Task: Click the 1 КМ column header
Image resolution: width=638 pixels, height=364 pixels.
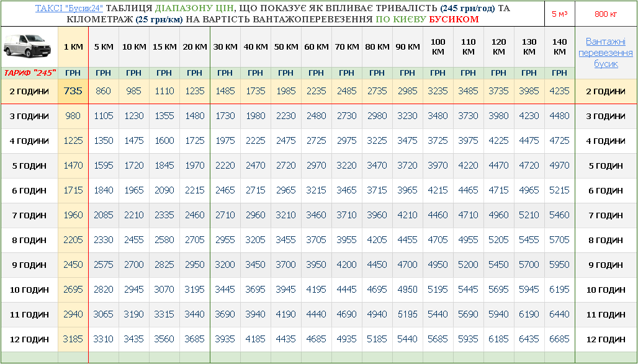Action: [x=73, y=47]
